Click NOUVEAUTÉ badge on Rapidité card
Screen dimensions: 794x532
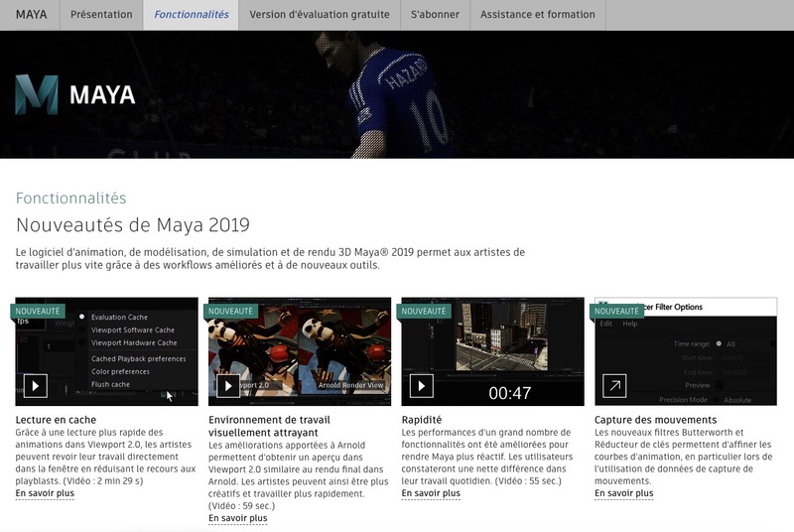coord(424,311)
